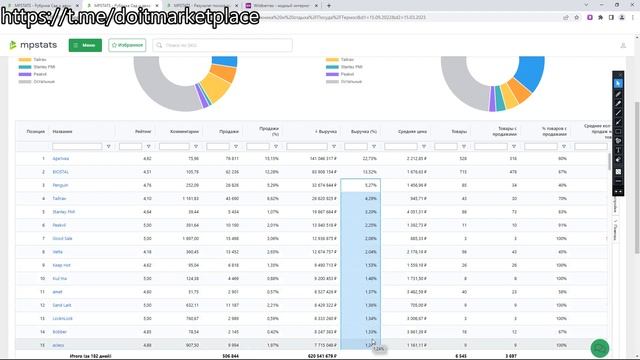Image resolution: width=640 pixels, height=360 pixels.
Task: Switch to the Wildberries browser tab
Action: tap(281, 6)
